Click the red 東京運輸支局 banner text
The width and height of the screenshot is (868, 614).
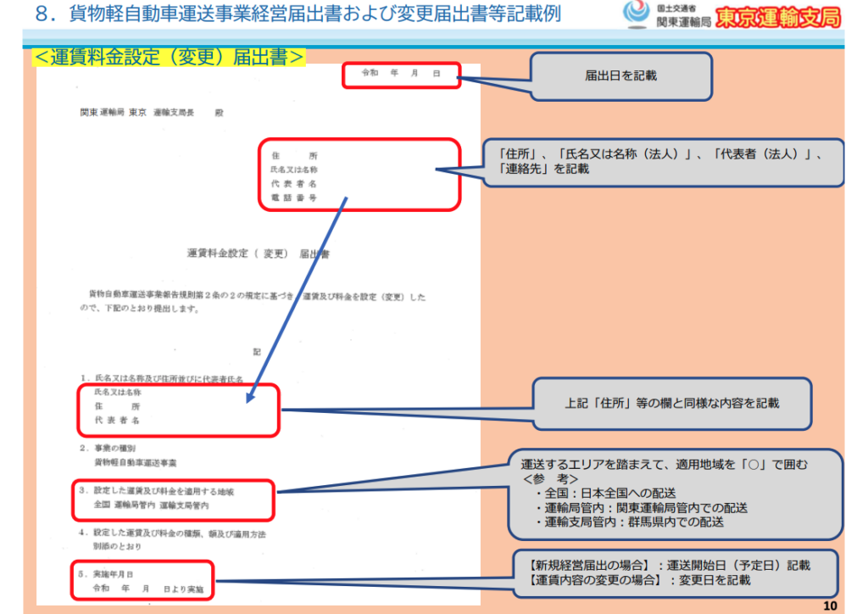coord(777,17)
